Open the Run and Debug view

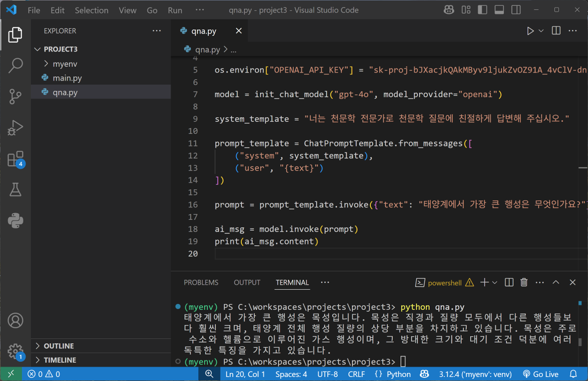[15, 128]
